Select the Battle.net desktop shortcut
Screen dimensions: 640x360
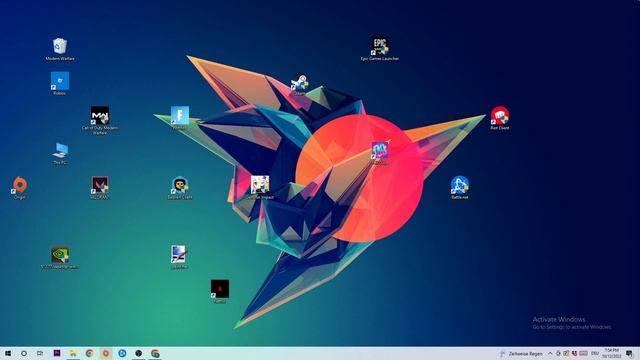(460, 187)
